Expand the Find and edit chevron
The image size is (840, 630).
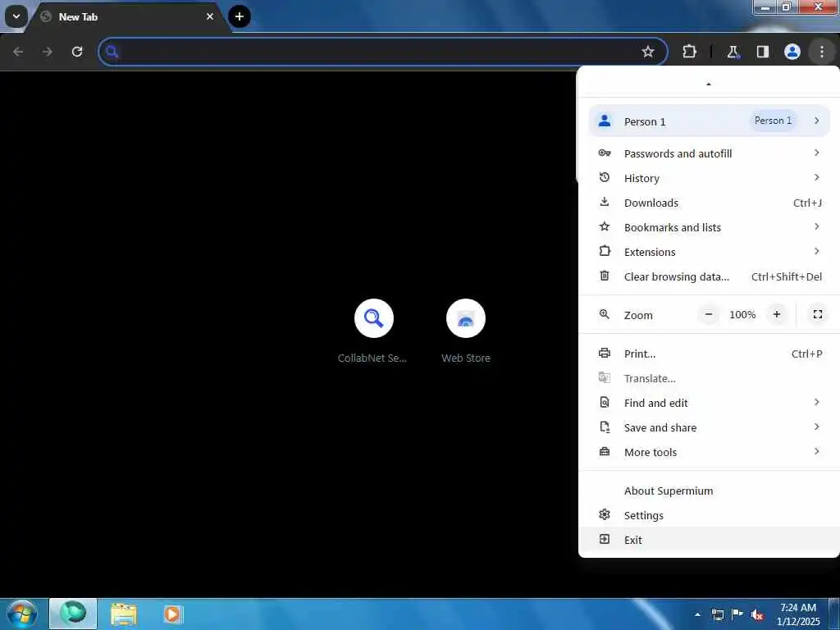coord(816,402)
